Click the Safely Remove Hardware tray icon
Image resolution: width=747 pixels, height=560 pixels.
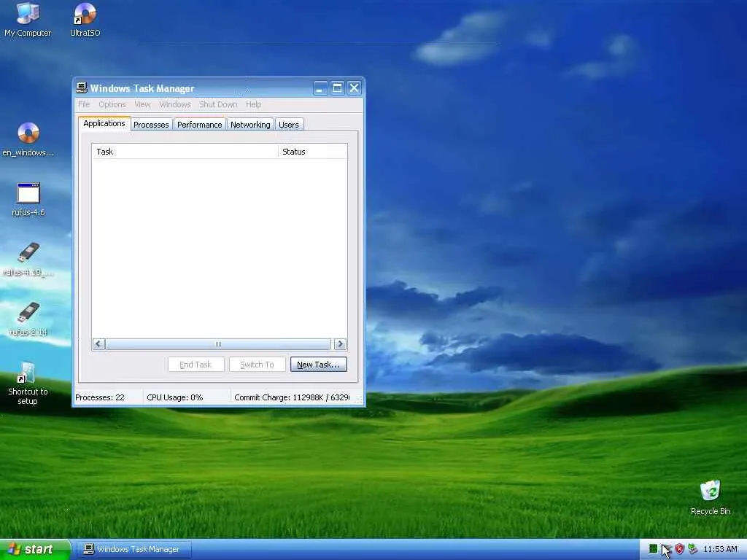pos(692,549)
